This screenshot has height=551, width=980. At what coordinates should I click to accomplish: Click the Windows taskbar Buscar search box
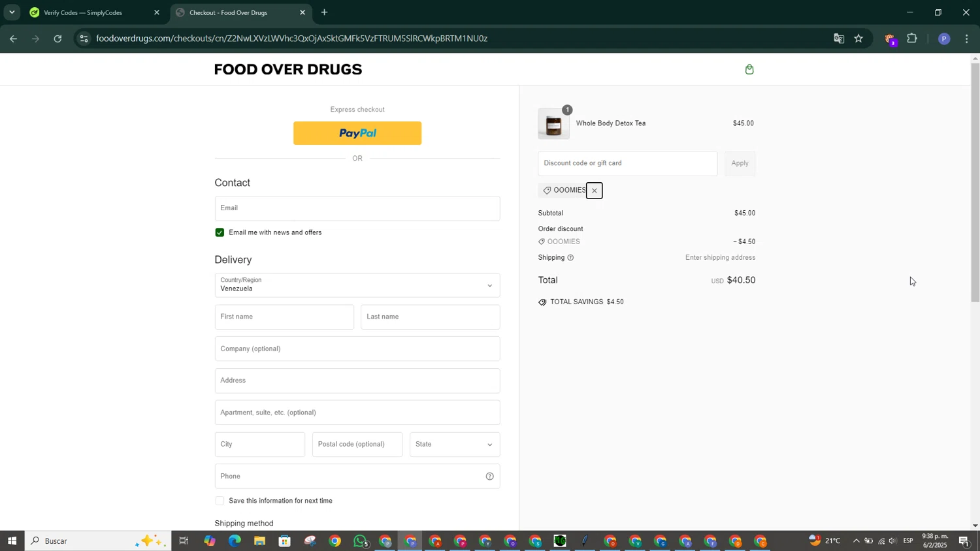click(98, 541)
